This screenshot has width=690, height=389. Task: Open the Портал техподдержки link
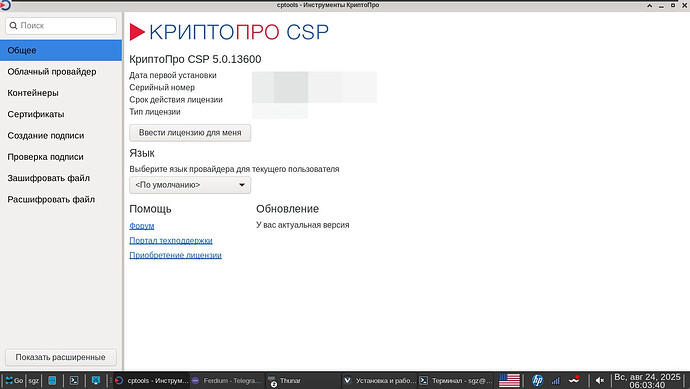tap(171, 241)
